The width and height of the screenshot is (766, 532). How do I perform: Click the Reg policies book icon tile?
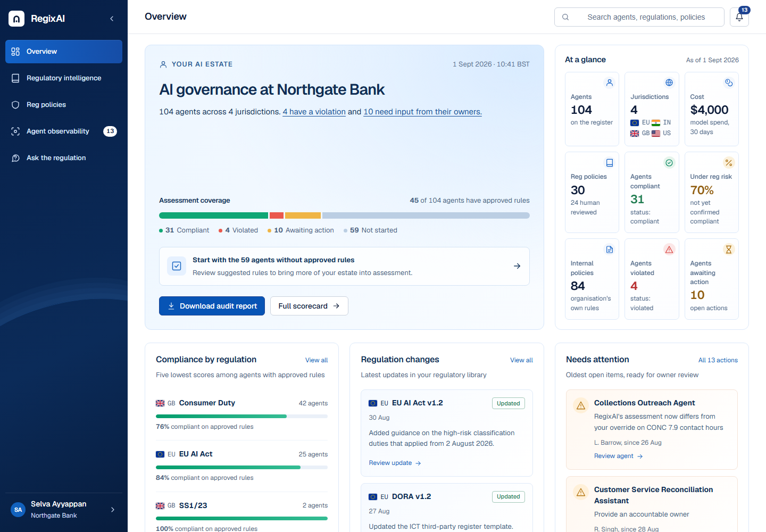(x=610, y=163)
